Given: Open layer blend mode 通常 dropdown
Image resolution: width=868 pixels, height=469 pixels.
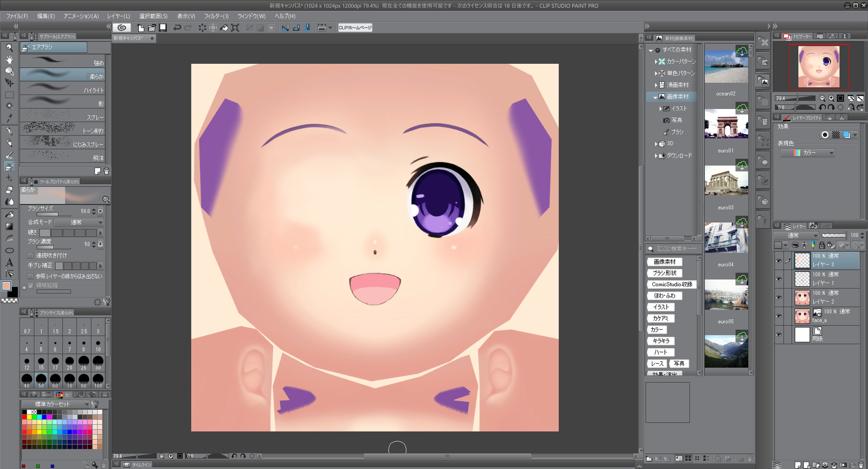Looking at the screenshot, I should (796, 235).
